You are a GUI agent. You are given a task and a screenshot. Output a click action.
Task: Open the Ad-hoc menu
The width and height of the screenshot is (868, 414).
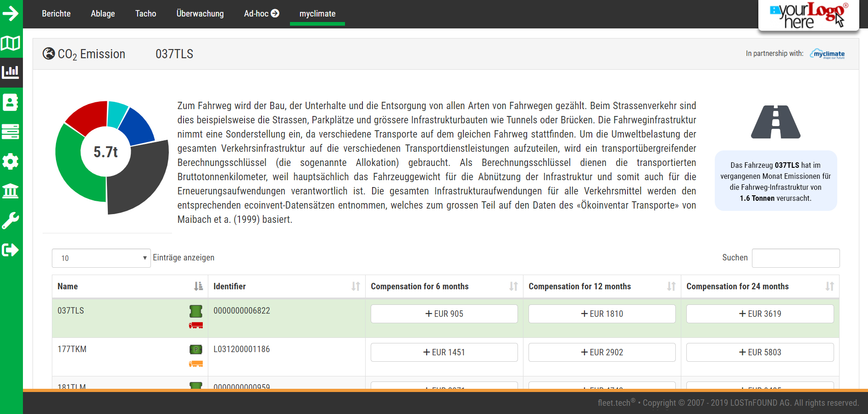pyautogui.click(x=262, y=14)
